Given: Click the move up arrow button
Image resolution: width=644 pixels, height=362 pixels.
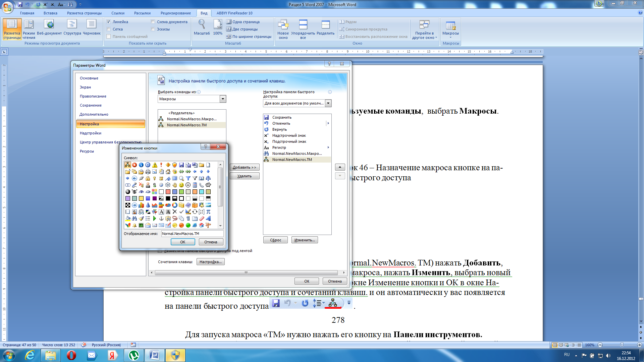Looking at the screenshot, I should click(x=340, y=167).
